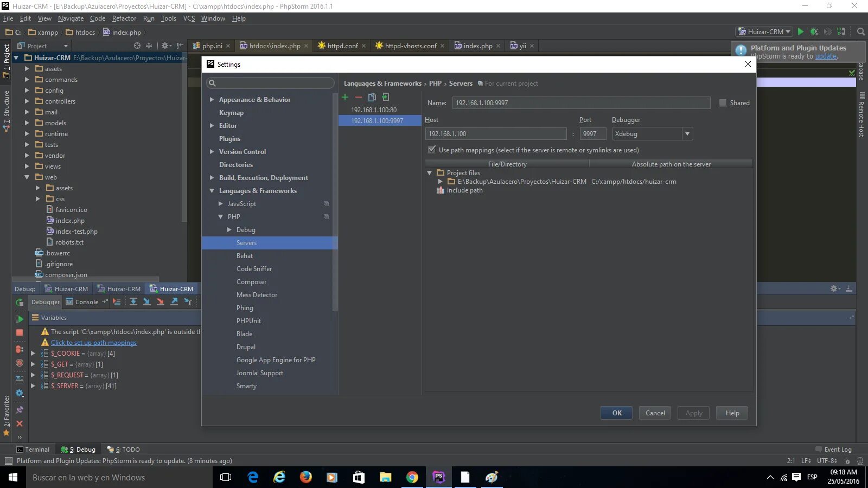Pin the current debug tab
Image resolution: width=868 pixels, height=488 pixels.
coord(20,410)
